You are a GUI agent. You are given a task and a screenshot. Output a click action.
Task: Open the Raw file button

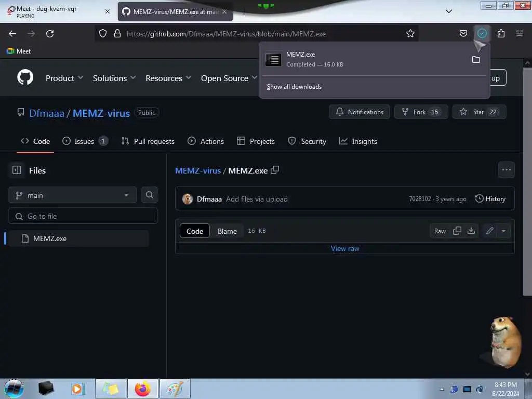coord(440,231)
